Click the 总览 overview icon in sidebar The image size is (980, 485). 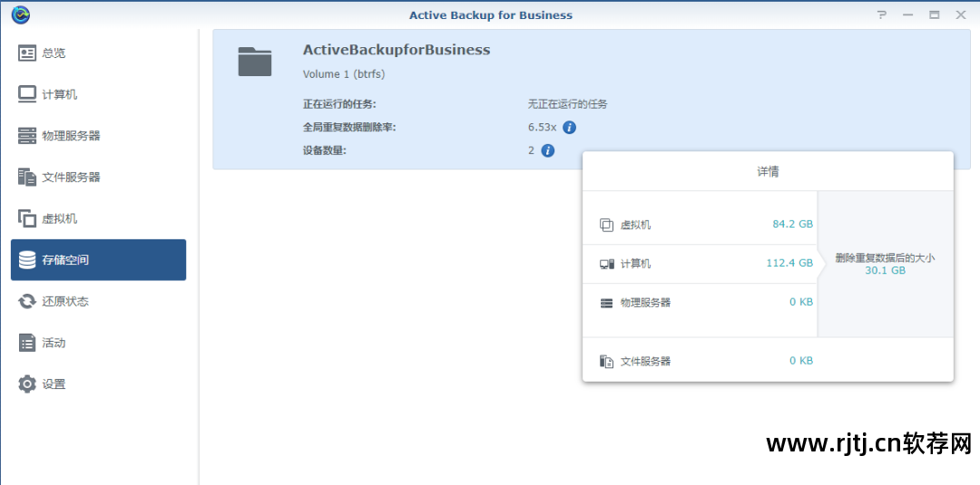pyautogui.click(x=27, y=53)
